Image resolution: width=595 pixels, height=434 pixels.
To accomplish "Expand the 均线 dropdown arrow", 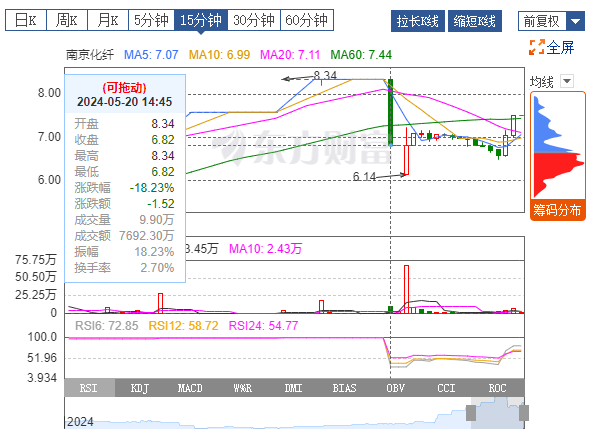I will pyautogui.click(x=567, y=81).
